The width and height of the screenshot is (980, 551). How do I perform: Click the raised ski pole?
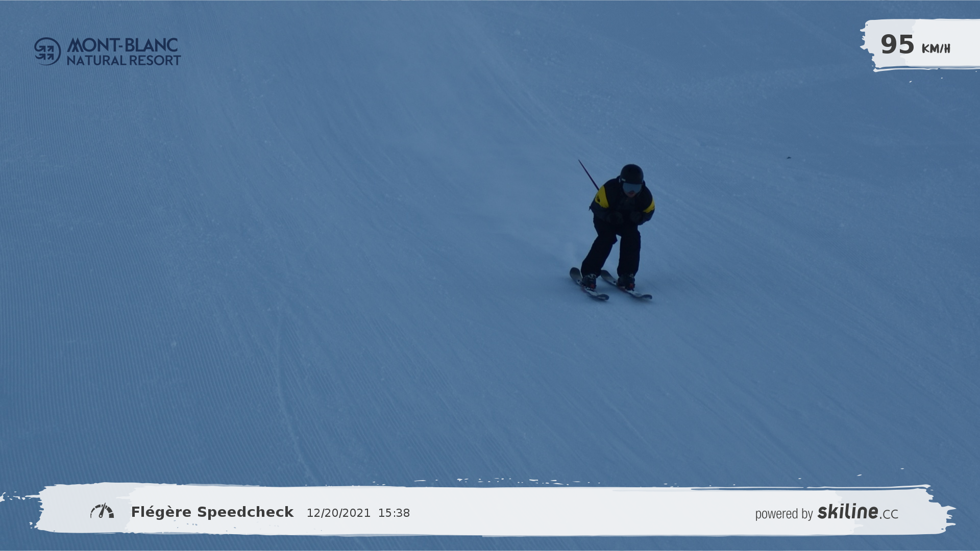[x=588, y=174]
